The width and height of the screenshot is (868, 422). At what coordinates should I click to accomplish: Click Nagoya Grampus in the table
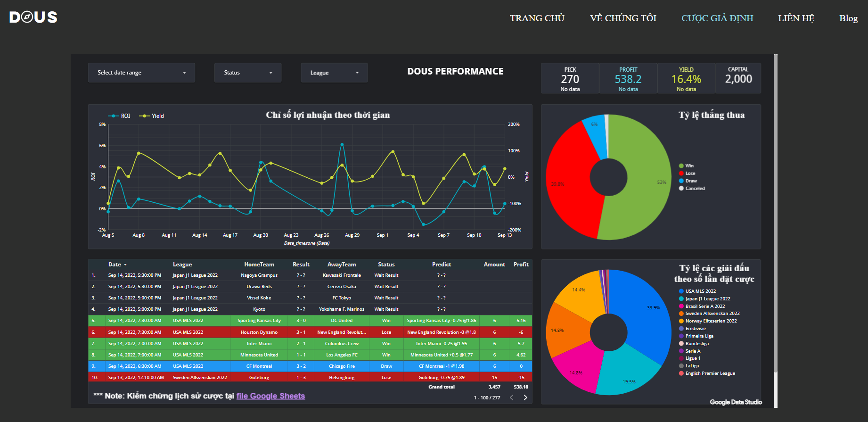coord(259,275)
